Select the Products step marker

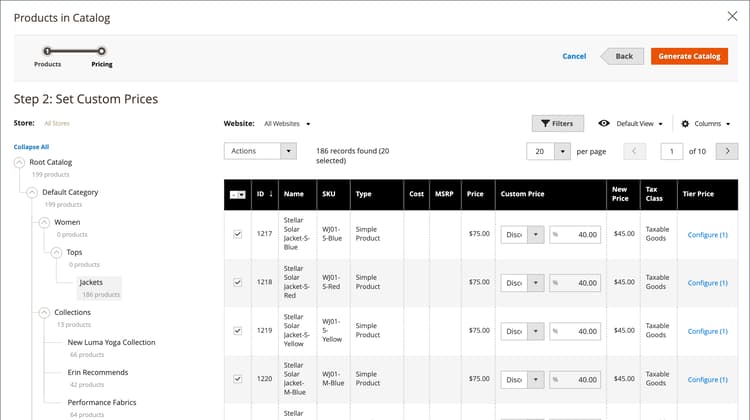click(47, 51)
